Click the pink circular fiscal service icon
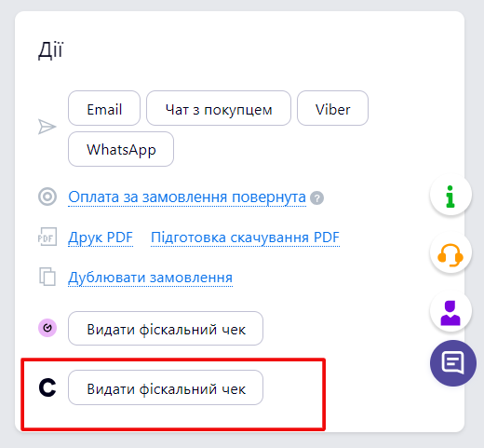Image resolution: width=484 pixels, height=448 pixels. click(47, 328)
